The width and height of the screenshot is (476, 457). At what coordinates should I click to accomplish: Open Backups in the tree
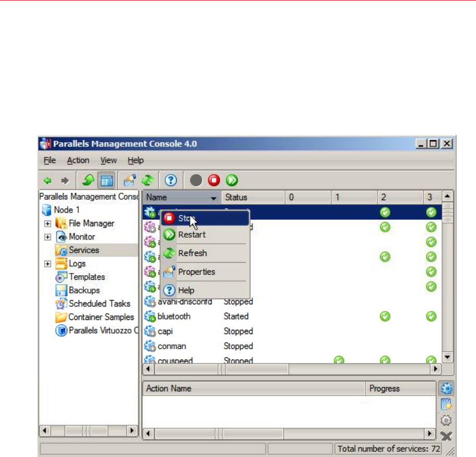pos(84,290)
